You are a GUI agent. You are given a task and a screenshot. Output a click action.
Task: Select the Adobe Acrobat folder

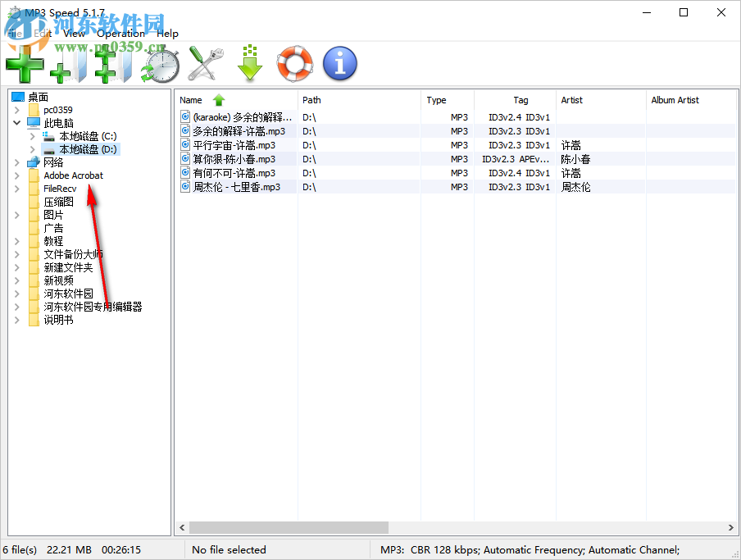[x=74, y=175]
